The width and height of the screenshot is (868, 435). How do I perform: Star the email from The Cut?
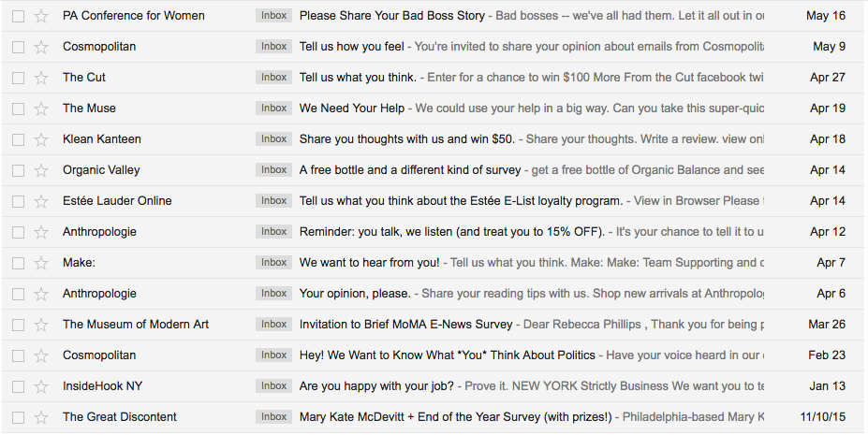tap(41, 78)
